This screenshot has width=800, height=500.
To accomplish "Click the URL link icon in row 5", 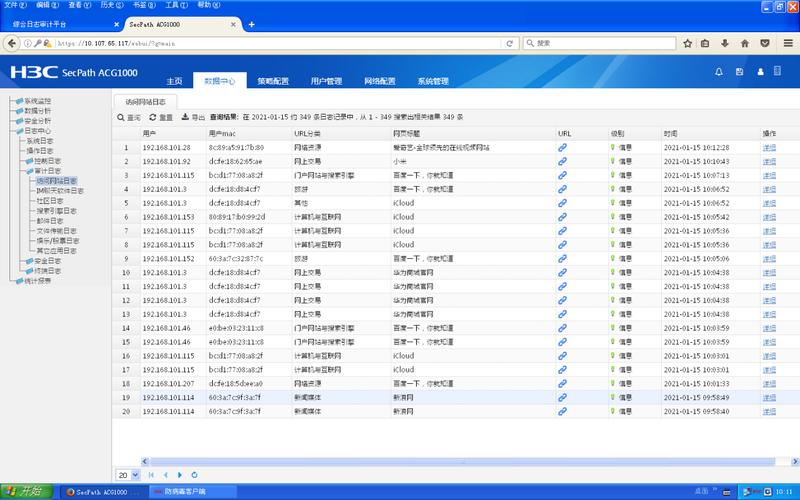I will point(562,203).
